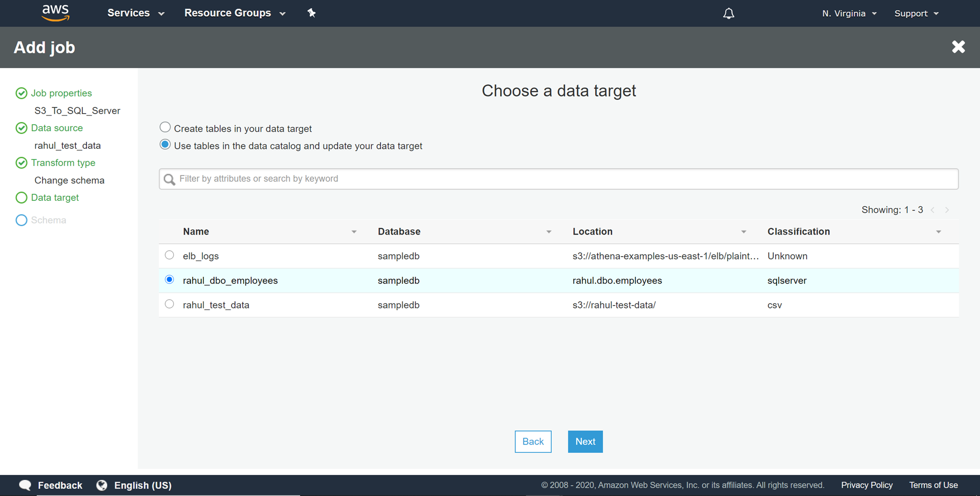Expand the N. Virginia region dropdown
Viewport: 980px width, 496px height.
pyautogui.click(x=849, y=14)
